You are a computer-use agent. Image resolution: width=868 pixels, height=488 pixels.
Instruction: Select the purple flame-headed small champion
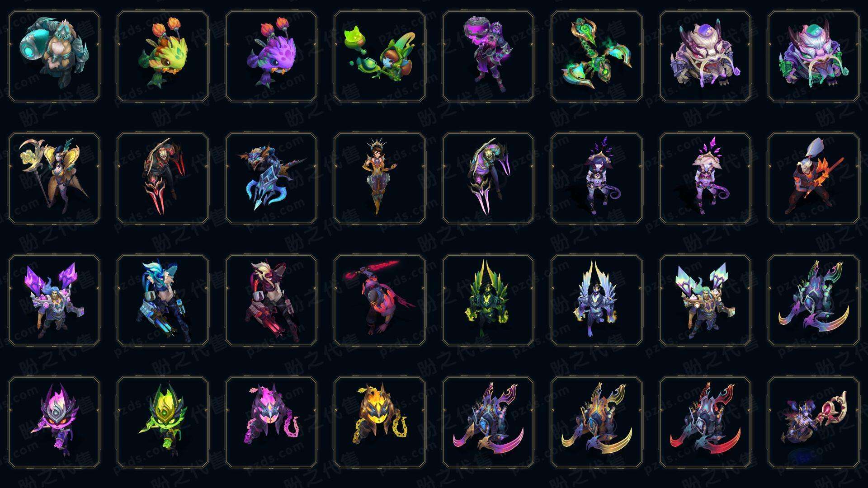(x=54, y=422)
